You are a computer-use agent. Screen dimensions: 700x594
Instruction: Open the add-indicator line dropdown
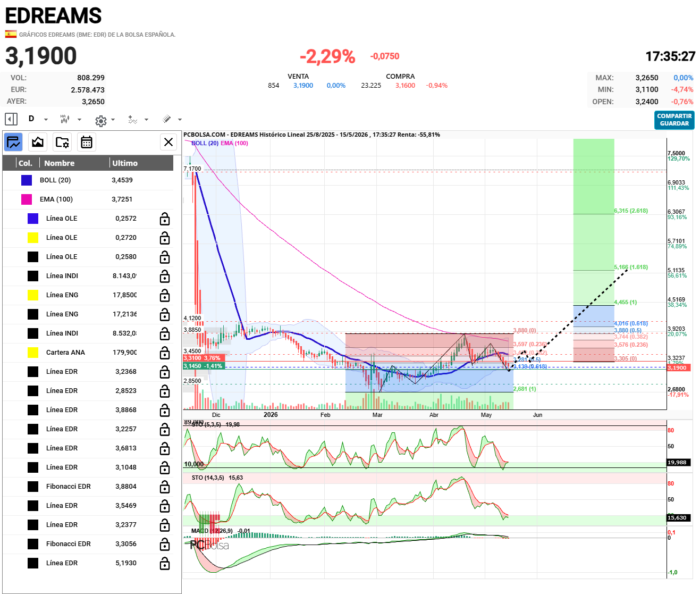138,120
